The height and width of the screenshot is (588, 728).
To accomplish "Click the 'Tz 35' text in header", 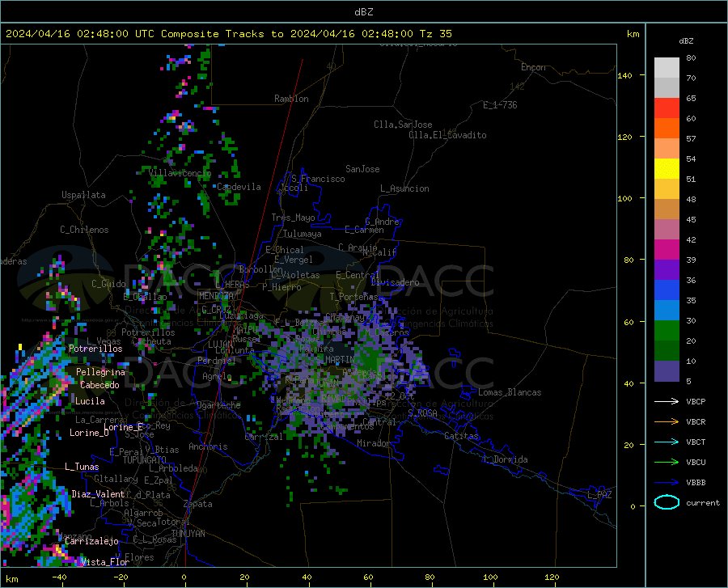I will pos(435,34).
